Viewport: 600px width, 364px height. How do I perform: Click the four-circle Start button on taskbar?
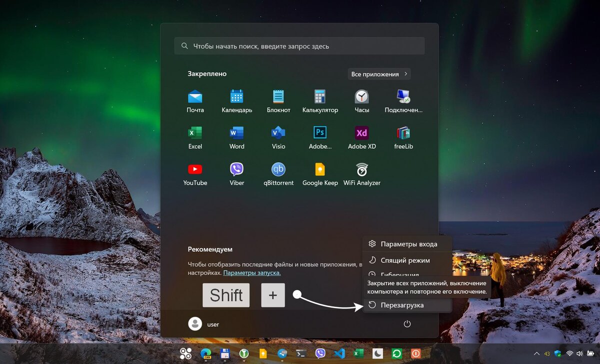click(x=186, y=354)
